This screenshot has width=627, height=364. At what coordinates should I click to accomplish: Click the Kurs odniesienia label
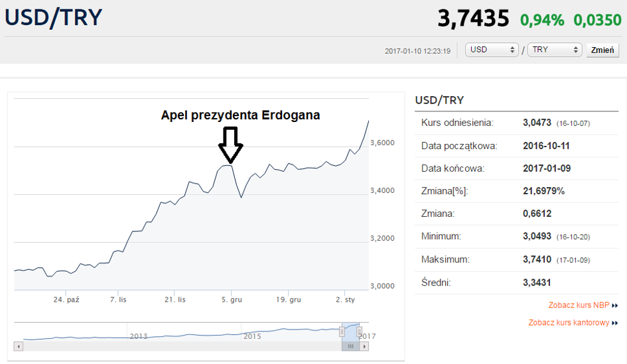tap(457, 123)
